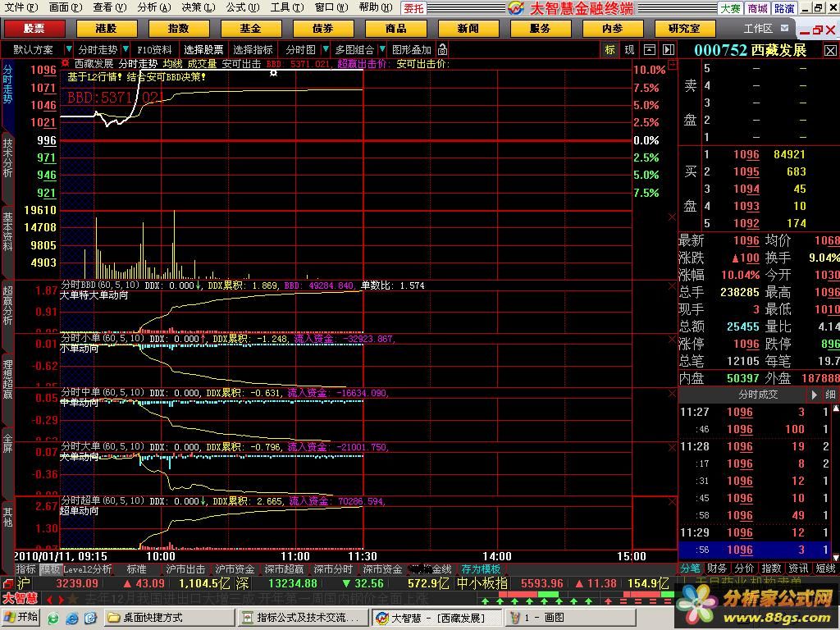Switch to 指标公式及技术交流 taskbar window
Viewport: 840px width, 630px height.
302,619
